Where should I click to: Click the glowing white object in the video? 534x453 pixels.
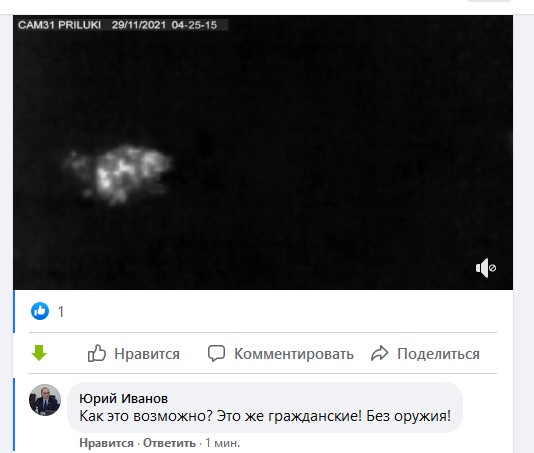[118, 174]
